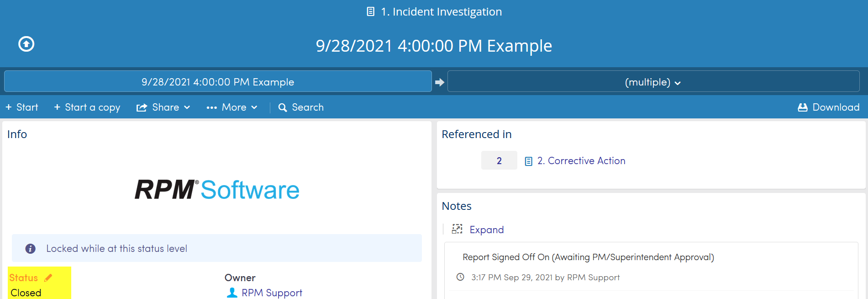Open the 2. Corrective Action link
Viewport: 868px width, 299px height.
(581, 161)
